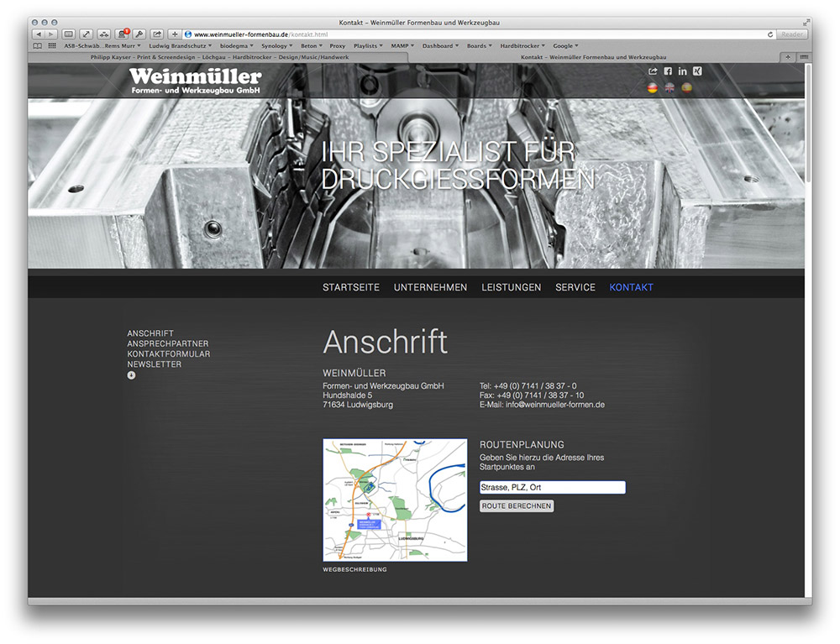Click the ROUTE BERECHNEN button
840x644 pixels.
pos(517,506)
